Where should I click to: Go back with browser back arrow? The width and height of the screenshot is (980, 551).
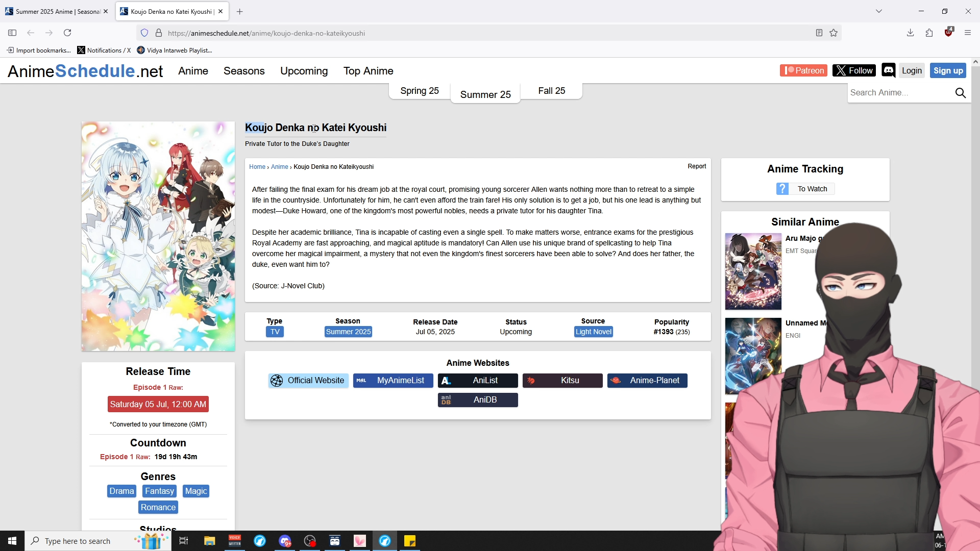tap(31, 33)
